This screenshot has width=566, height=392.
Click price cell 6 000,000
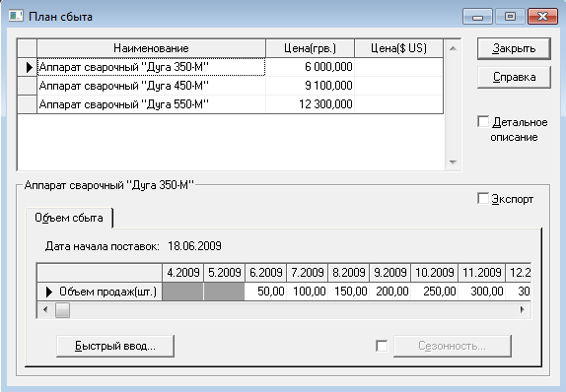click(x=310, y=67)
